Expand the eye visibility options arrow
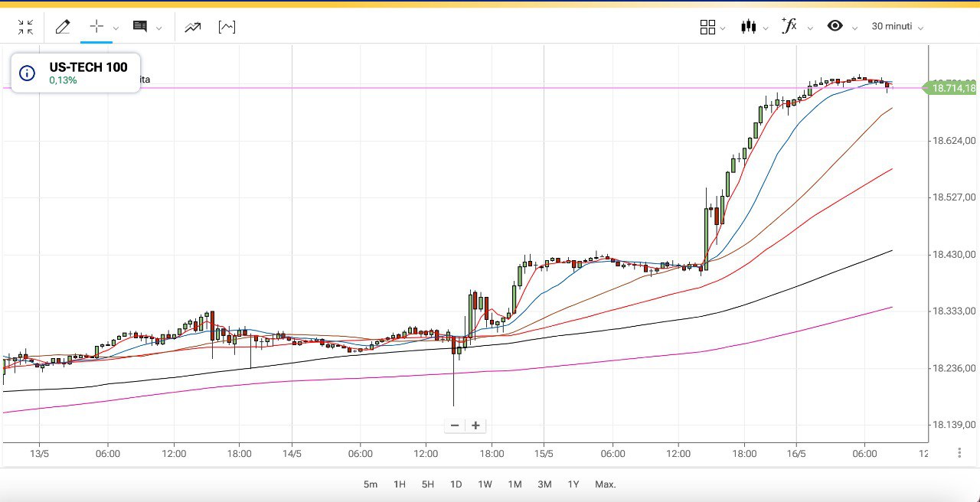 click(854, 29)
